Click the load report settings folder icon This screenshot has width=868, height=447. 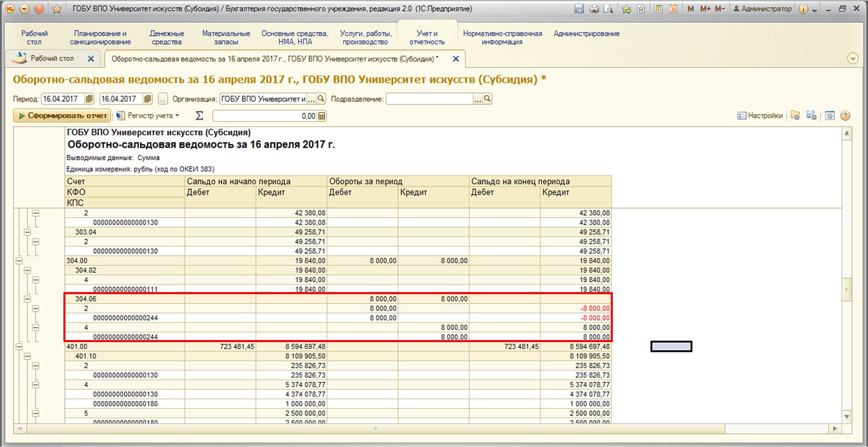[x=795, y=116]
